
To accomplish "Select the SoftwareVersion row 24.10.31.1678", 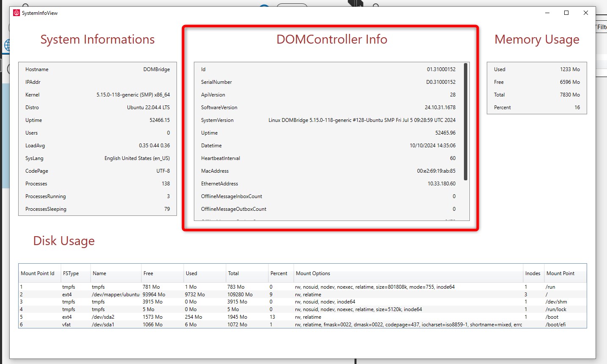I will tap(328, 108).
